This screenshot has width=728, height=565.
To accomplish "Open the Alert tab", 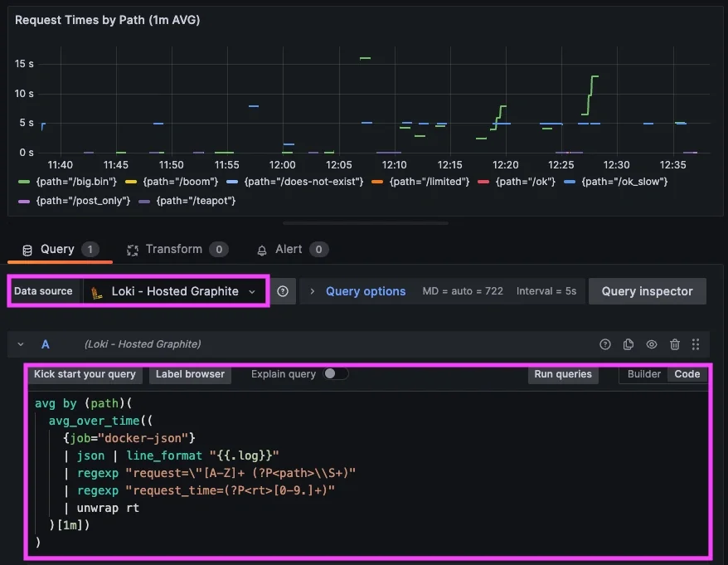I will pos(293,250).
